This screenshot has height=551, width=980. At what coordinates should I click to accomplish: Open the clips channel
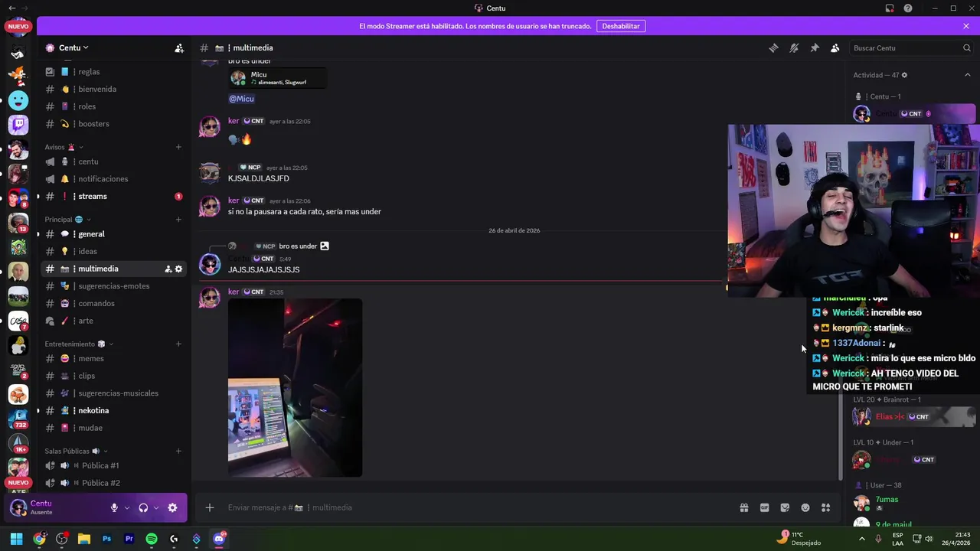(115, 377)
